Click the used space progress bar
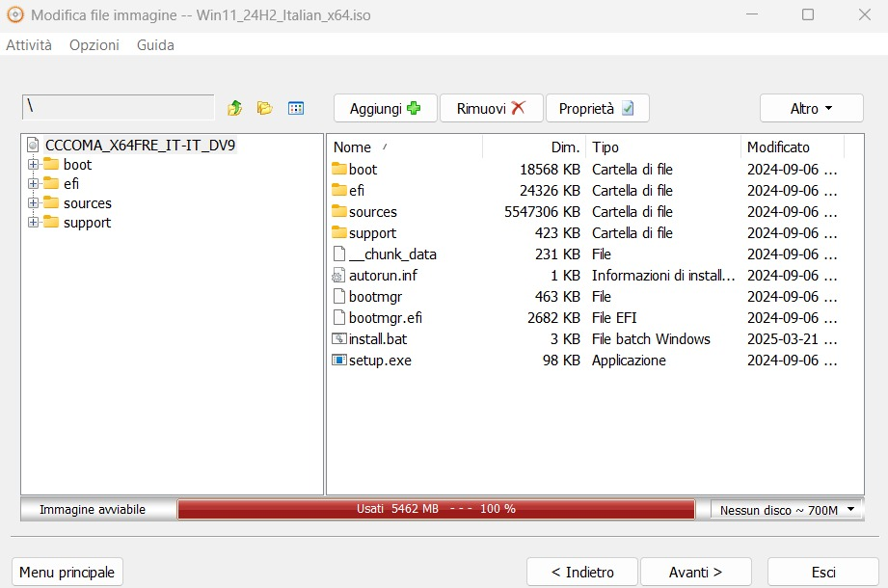 tap(436, 509)
